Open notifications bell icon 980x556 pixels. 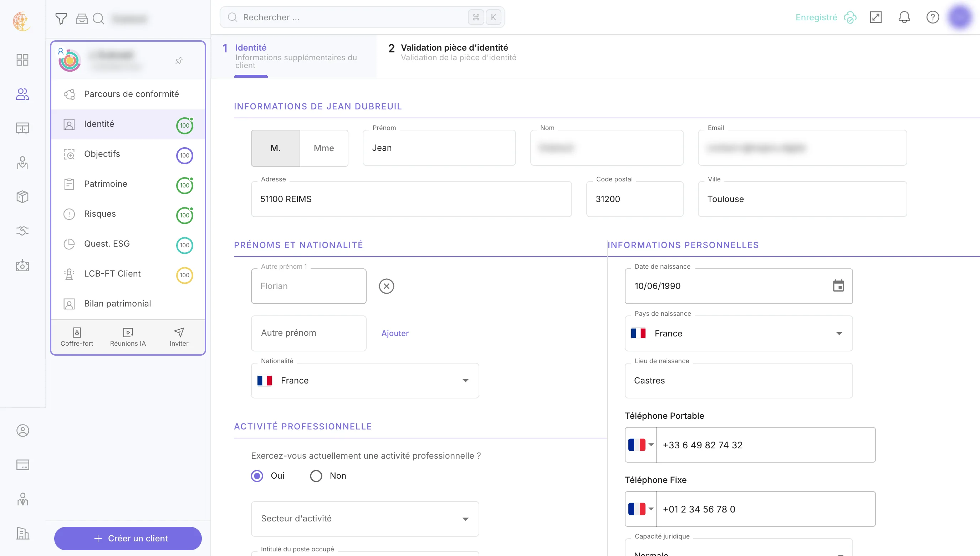pyautogui.click(x=904, y=17)
